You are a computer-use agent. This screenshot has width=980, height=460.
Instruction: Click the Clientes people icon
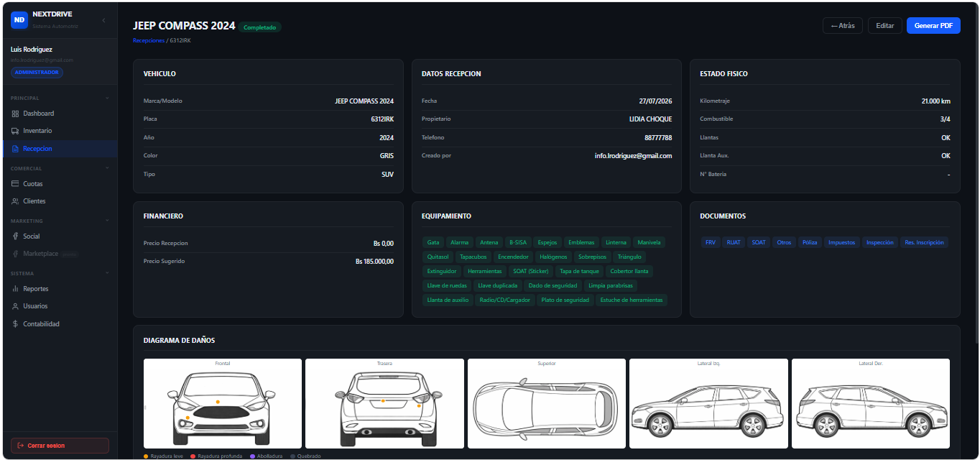coord(16,201)
